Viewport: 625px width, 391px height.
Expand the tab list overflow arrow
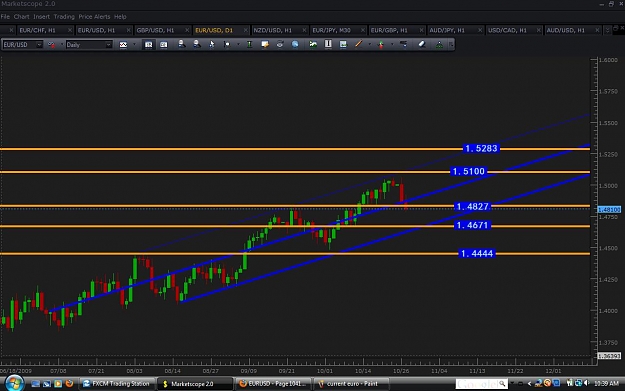click(x=607, y=30)
